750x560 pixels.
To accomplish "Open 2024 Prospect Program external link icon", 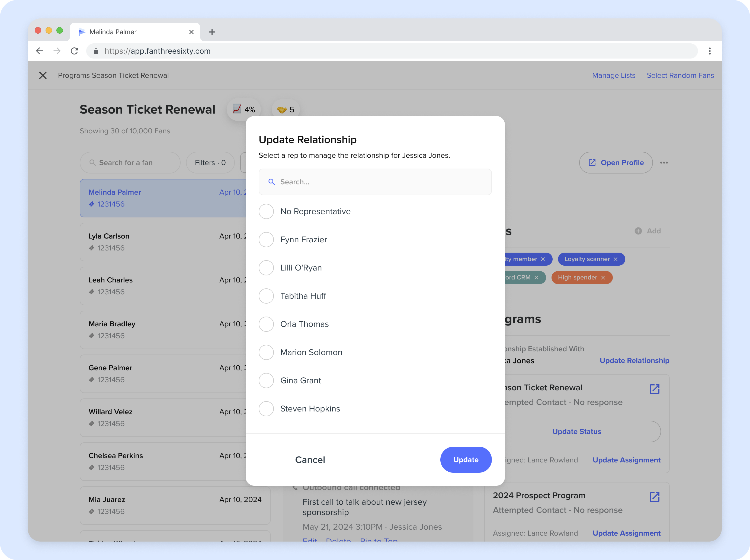I will pyautogui.click(x=654, y=497).
